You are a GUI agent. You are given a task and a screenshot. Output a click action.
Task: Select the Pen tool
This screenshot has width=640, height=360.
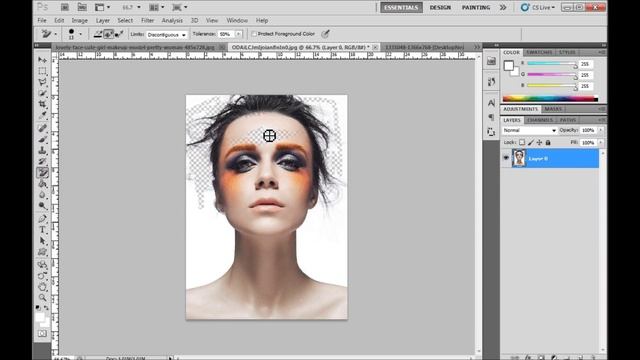pyautogui.click(x=42, y=219)
